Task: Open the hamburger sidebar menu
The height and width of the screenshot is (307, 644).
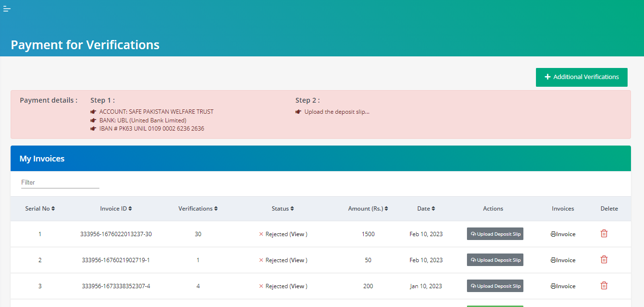Action: tap(7, 9)
